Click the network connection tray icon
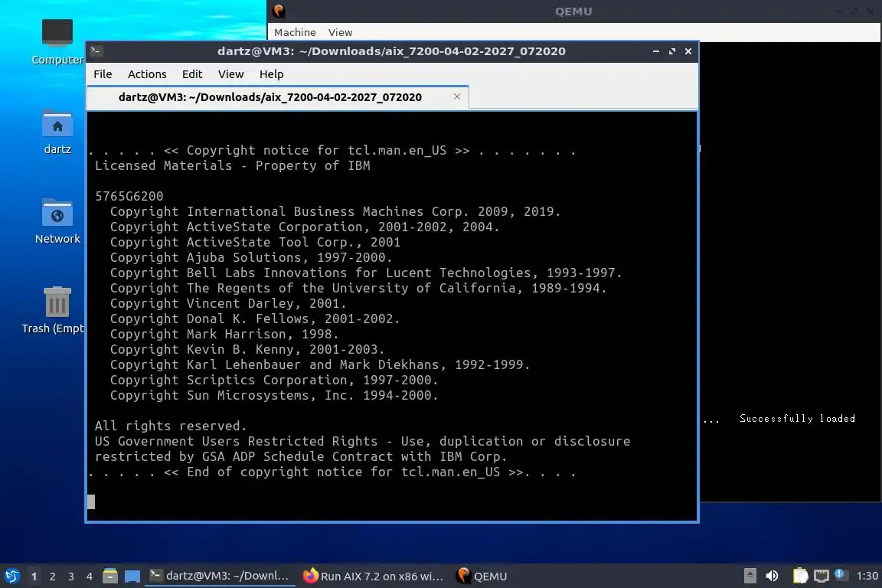 click(822, 576)
